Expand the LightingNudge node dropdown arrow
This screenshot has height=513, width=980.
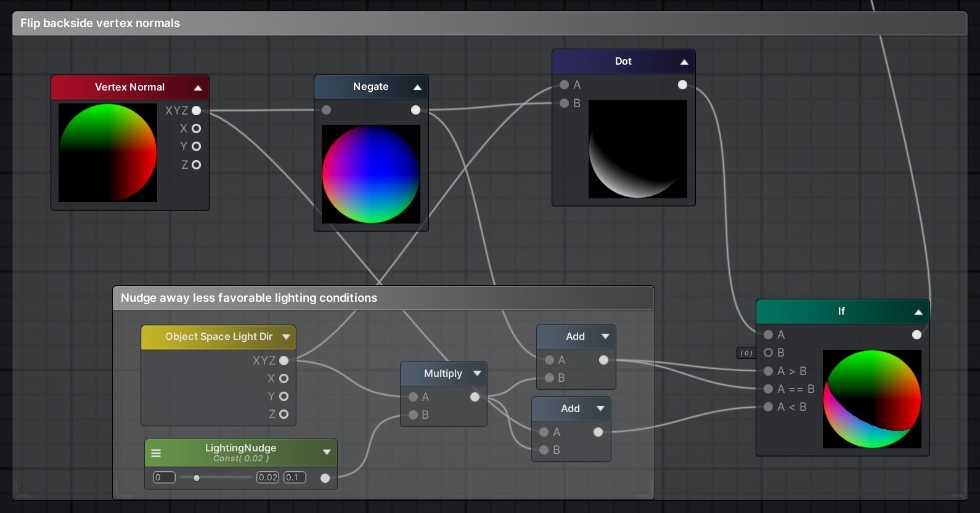coord(327,453)
